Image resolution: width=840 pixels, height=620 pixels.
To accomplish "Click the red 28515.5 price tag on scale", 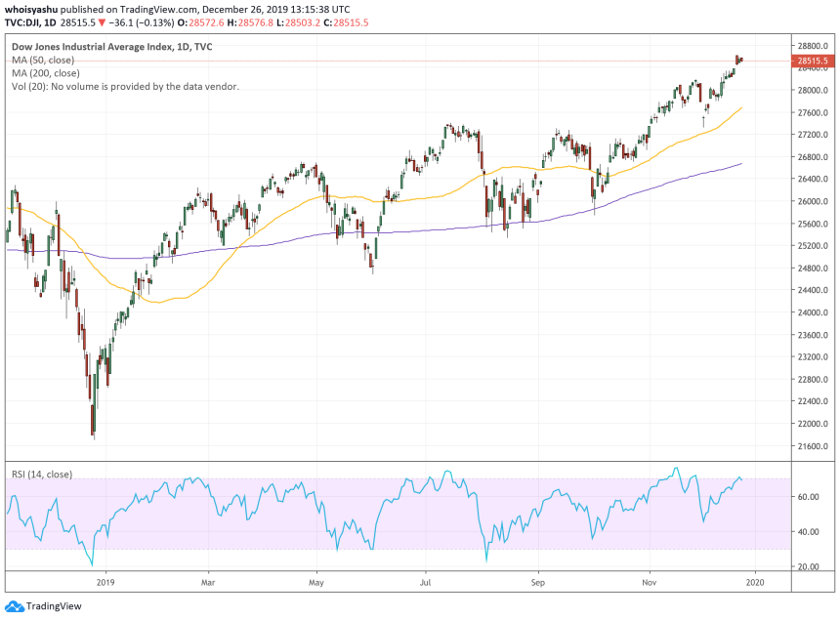I will coord(812,60).
